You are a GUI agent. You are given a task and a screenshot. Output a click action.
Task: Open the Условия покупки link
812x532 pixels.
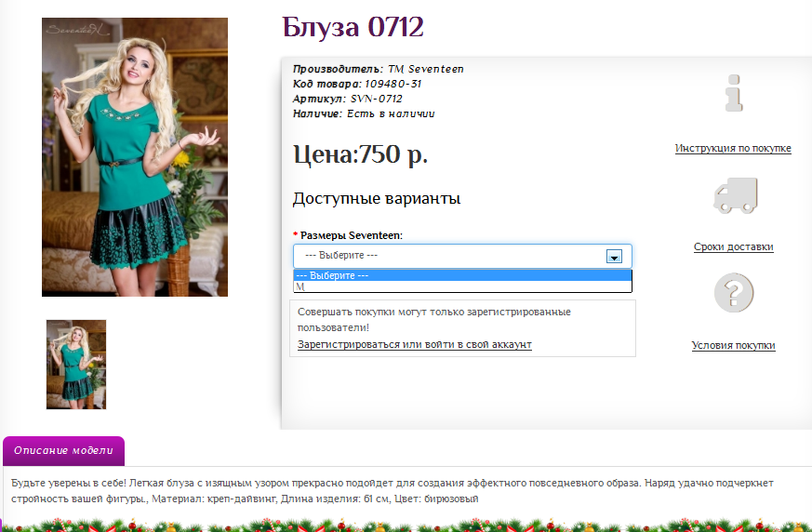coord(733,345)
